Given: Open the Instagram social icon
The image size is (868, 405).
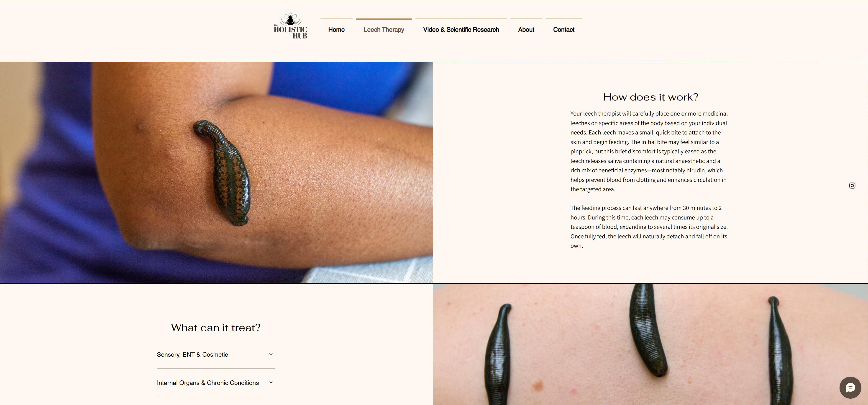Looking at the screenshot, I should 852,186.
